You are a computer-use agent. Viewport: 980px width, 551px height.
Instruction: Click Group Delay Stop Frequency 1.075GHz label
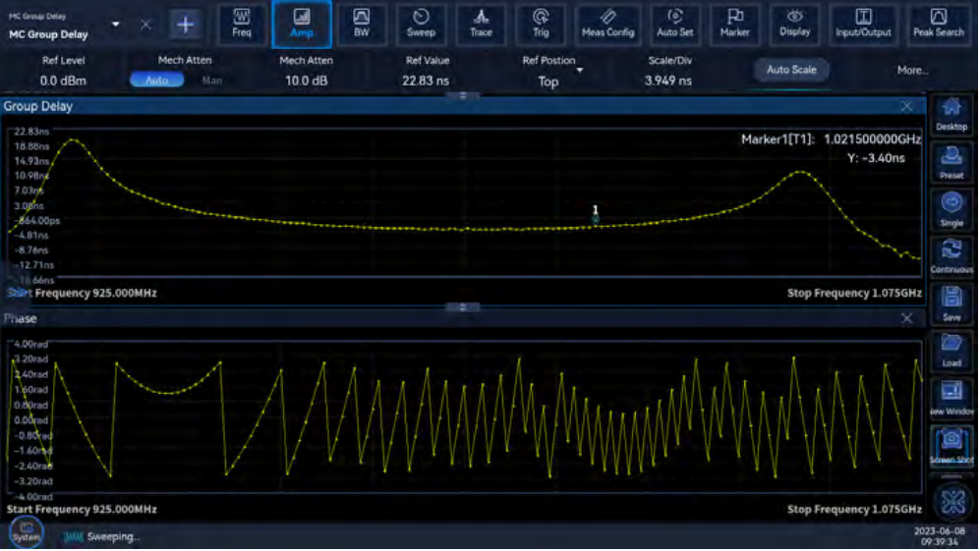(x=854, y=293)
